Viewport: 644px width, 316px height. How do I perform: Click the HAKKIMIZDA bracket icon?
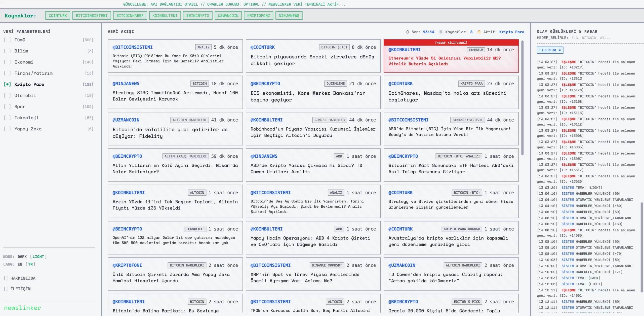pyautogui.click(x=6, y=278)
